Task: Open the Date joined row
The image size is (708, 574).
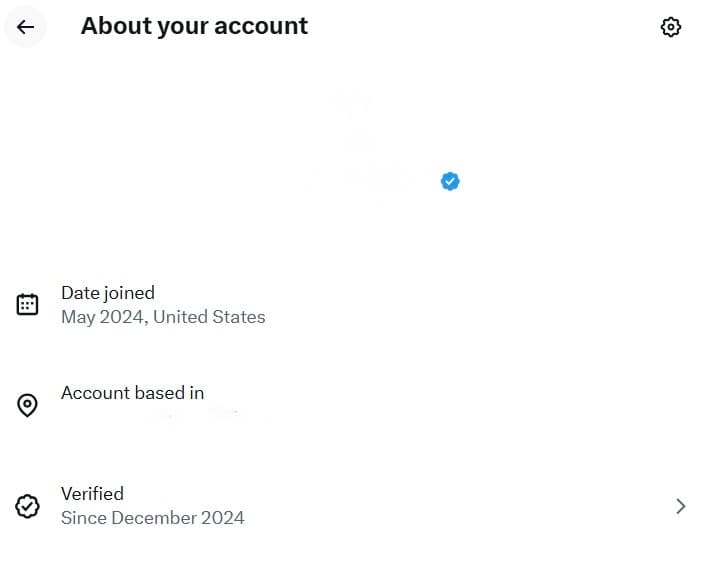Action: (x=354, y=305)
